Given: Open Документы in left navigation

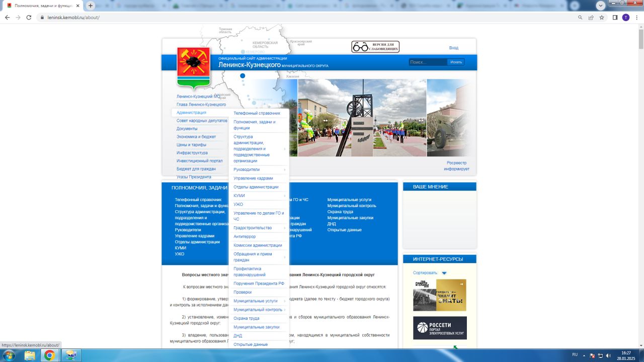Looking at the screenshot, I should [187, 129].
